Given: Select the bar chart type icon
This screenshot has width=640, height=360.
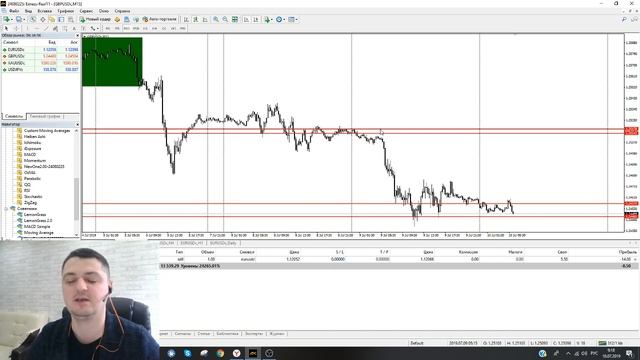Looking at the screenshot, I should [x=186, y=19].
